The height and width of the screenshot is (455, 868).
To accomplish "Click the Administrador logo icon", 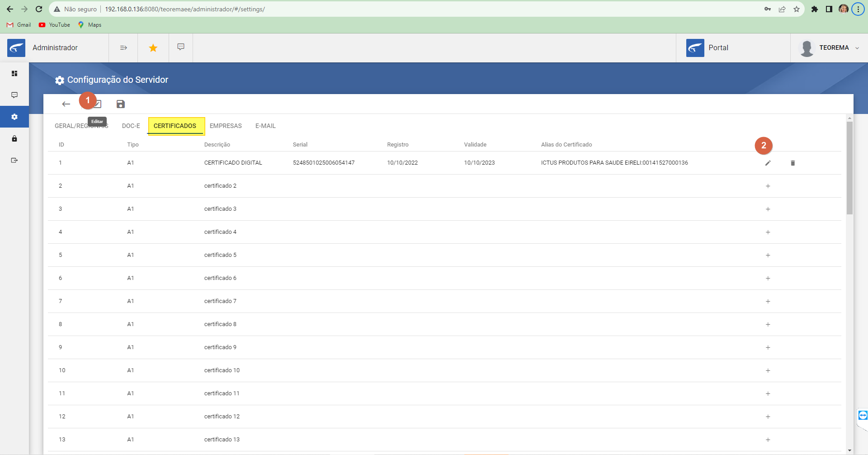I will pos(16,47).
